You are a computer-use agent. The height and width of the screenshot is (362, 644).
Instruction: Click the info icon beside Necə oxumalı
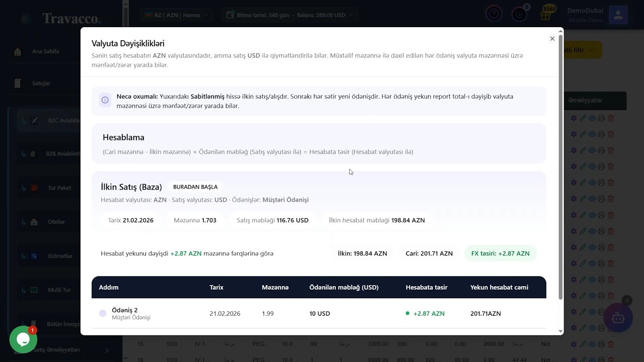[105, 100]
